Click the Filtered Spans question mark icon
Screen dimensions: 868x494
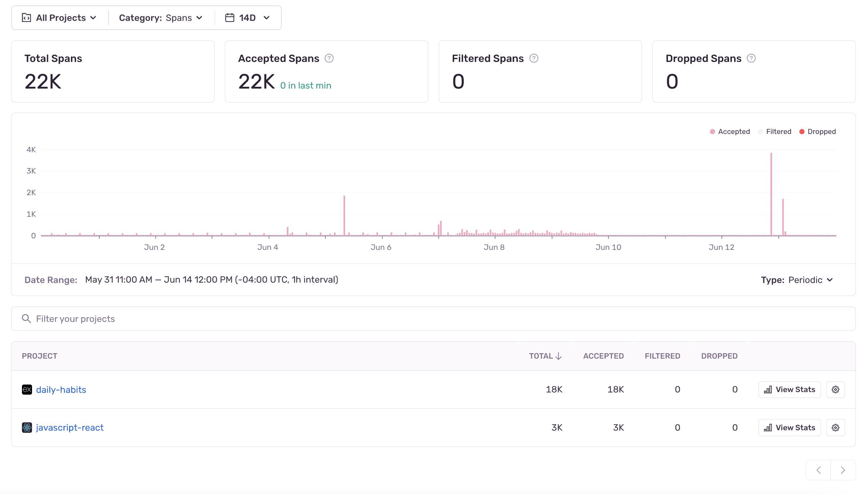click(x=534, y=58)
